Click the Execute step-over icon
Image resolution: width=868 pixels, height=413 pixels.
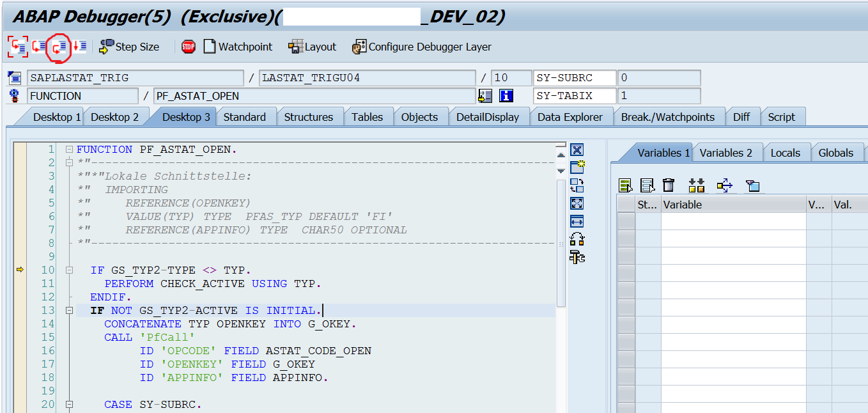point(39,47)
